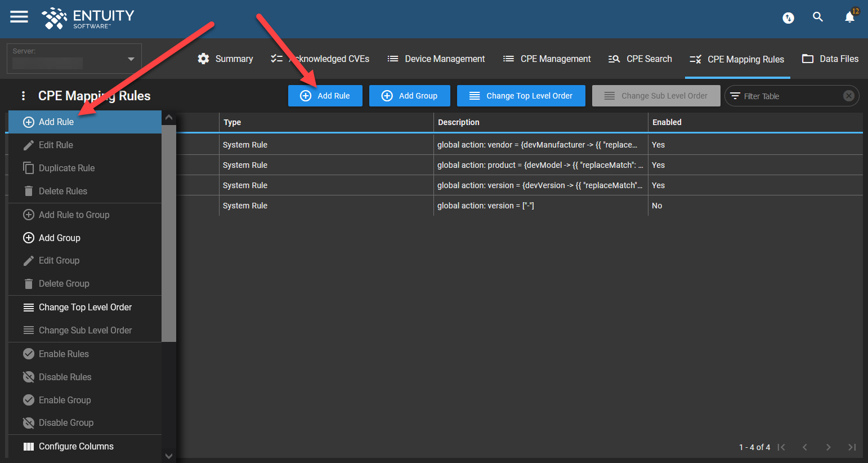Image resolution: width=868 pixels, height=463 pixels.
Task: Disable Rules via the context menu
Action: [64, 377]
